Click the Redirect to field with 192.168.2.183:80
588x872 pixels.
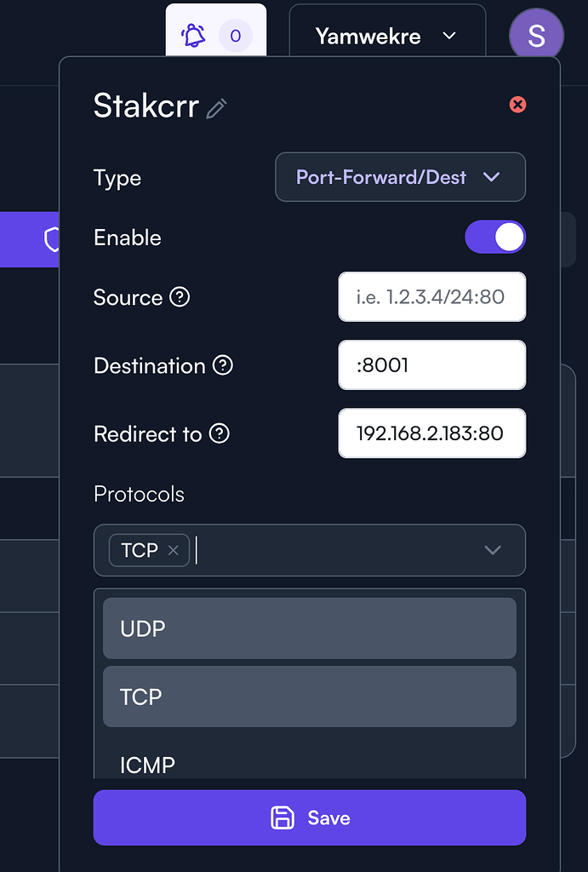[x=431, y=433]
